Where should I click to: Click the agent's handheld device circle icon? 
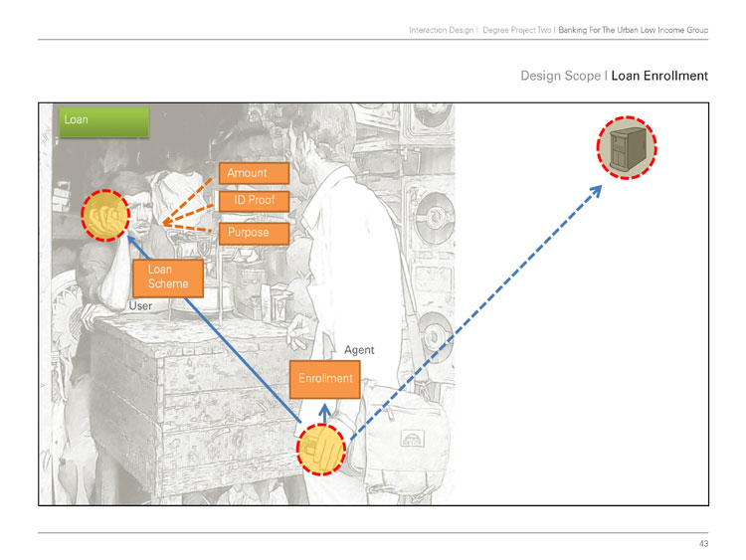point(321,450)
